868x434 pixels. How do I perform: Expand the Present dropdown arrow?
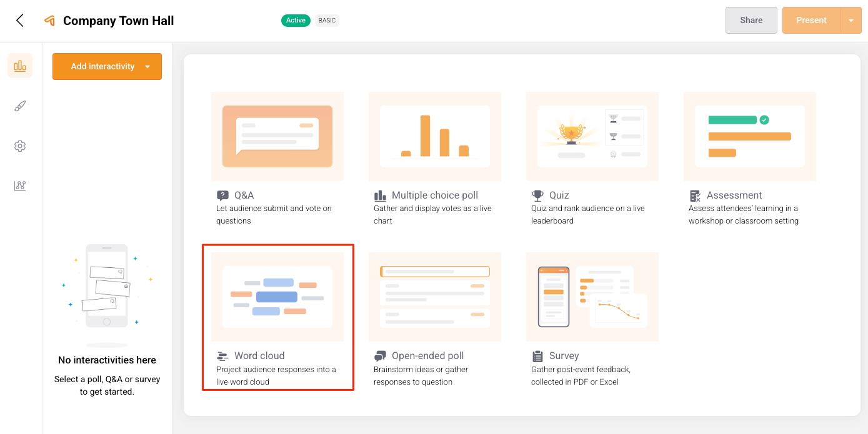point(851,21)
